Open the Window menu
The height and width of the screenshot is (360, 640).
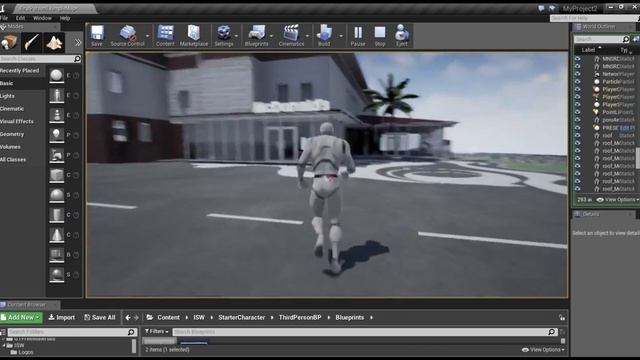coord(42,18)
